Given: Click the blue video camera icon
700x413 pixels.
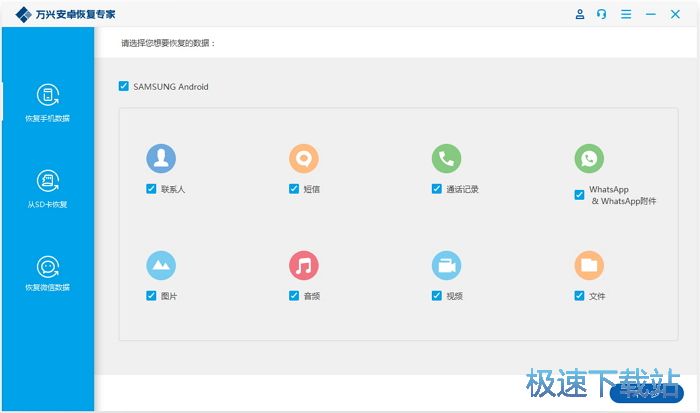Looking at the screenshot, I should (x=446, y=265).
